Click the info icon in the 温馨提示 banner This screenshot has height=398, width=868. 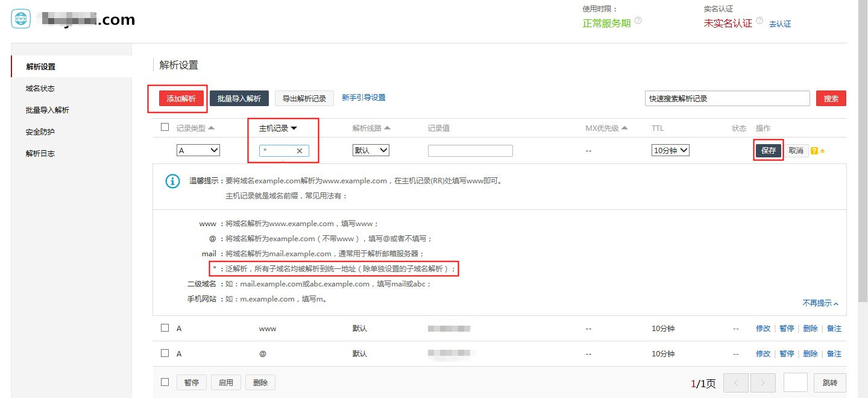[x=173, y=182]
